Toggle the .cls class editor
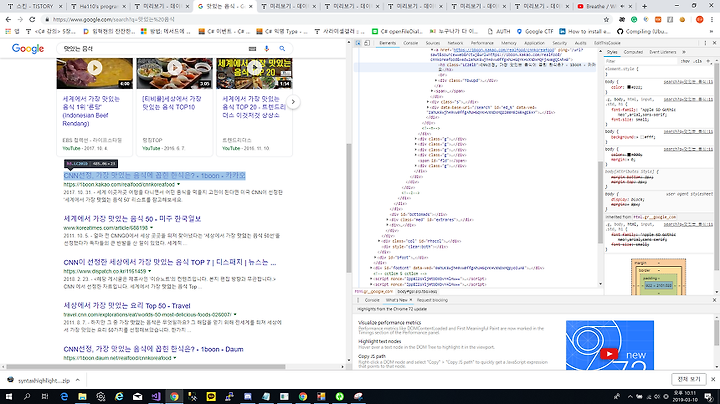Image resolution: width=720 pixels, height=404 pixels. point(698,61)
